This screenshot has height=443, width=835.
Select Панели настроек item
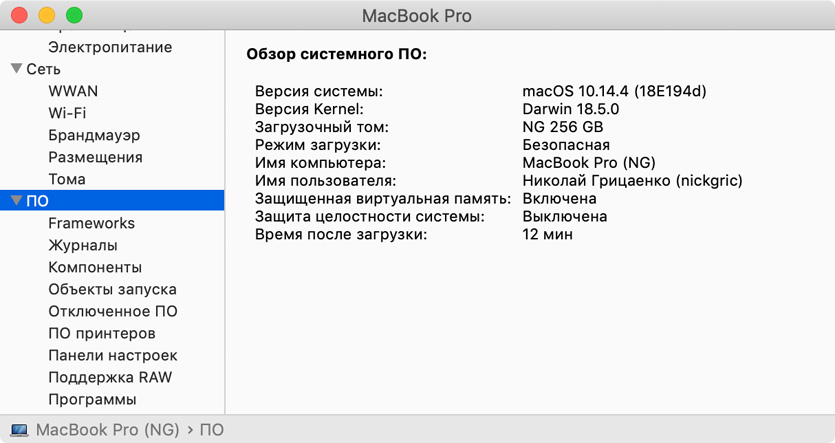pos(113,355)
